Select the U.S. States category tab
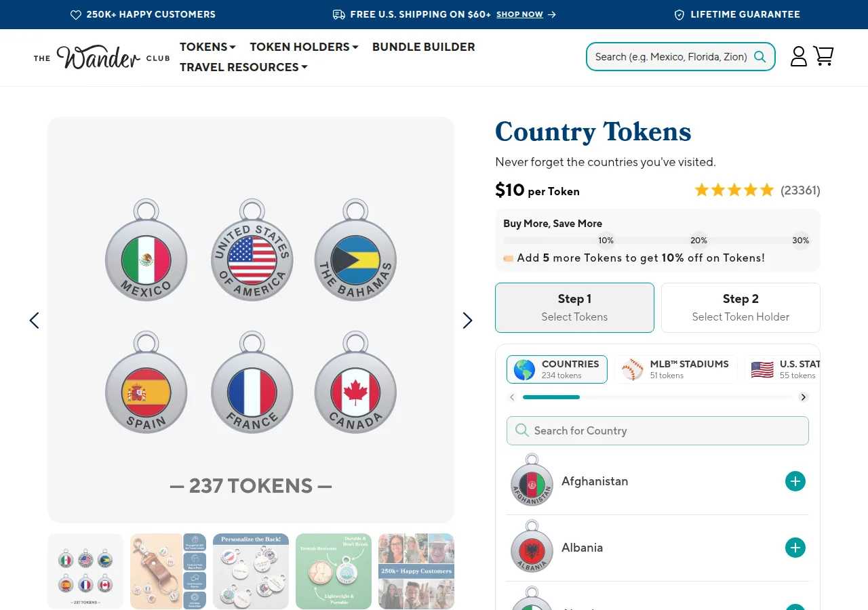Image resolution: width=868 pixels, height=610 pixels. (x=783, y=369)
